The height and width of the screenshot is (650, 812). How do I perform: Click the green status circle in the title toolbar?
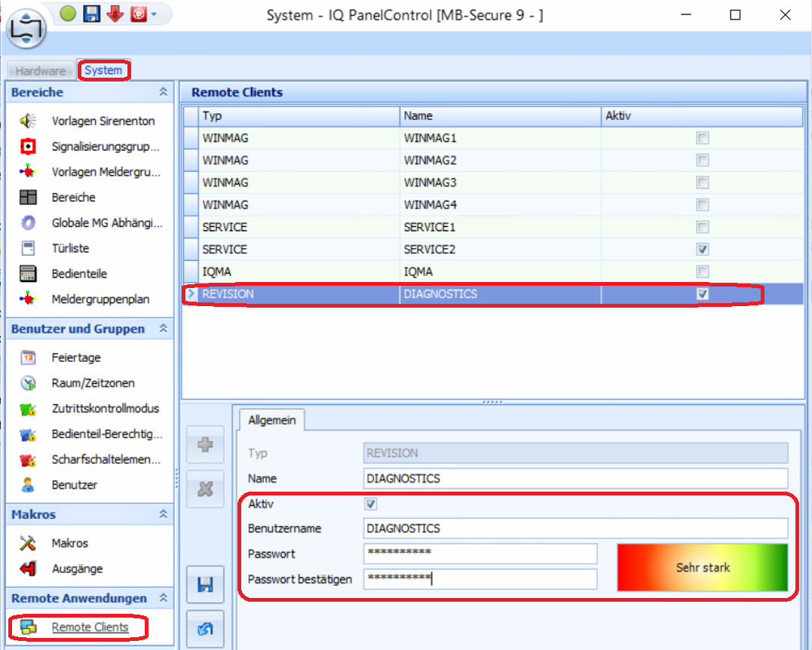point(68,14)
